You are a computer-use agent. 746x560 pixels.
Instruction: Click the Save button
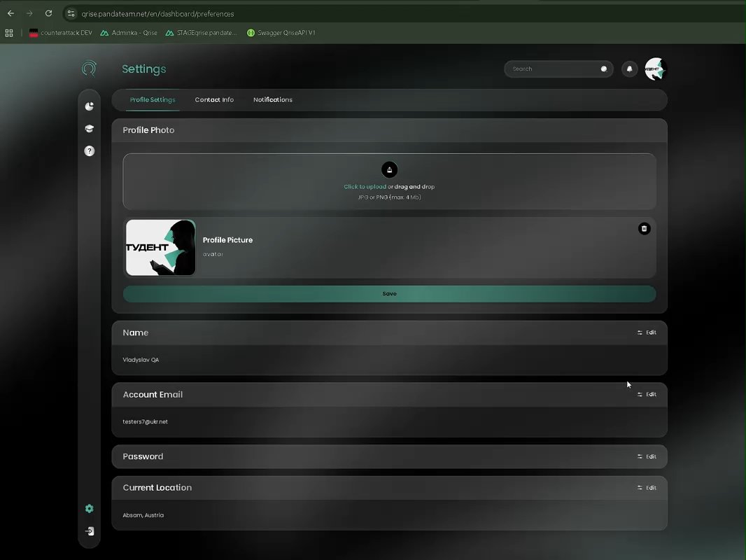tap(389, 294)
